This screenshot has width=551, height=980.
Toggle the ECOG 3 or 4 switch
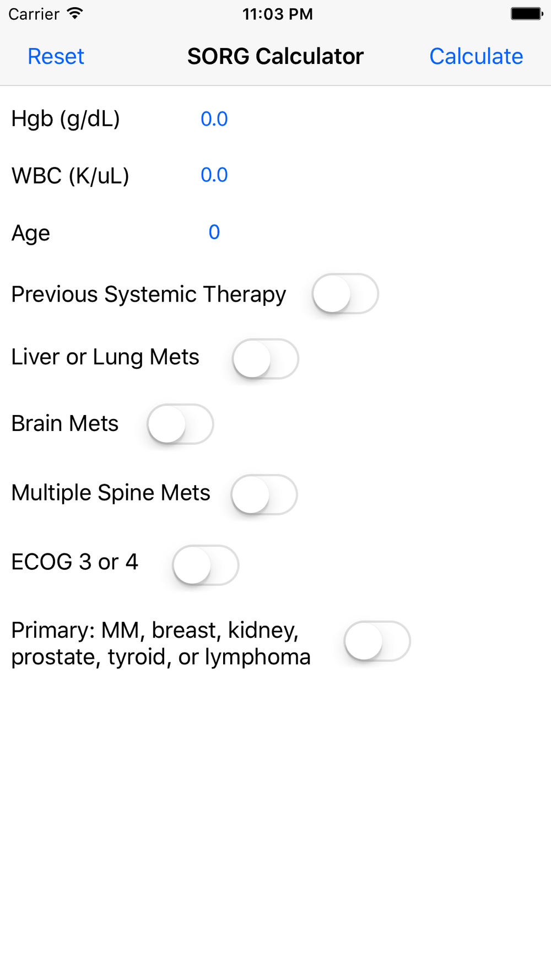(206, 565)
